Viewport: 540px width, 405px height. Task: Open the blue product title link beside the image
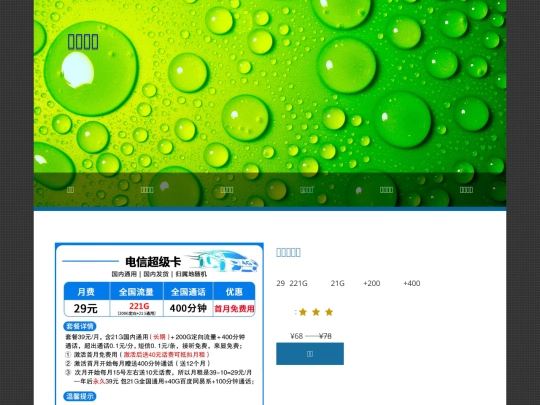click(x=289, y=252)
